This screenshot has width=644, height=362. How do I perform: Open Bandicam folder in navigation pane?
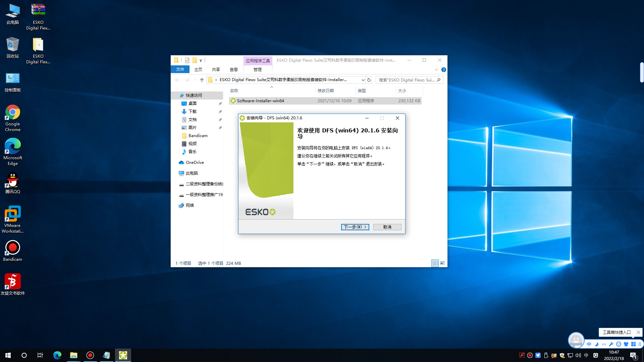pyautogui.click(x=198, y=136)
